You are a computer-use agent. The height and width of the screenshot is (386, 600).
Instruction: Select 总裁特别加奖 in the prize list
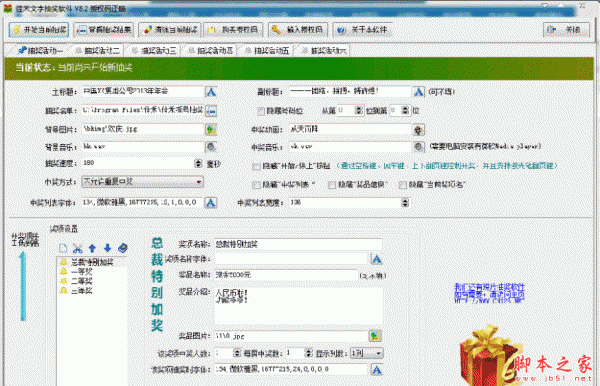[92, 262]
